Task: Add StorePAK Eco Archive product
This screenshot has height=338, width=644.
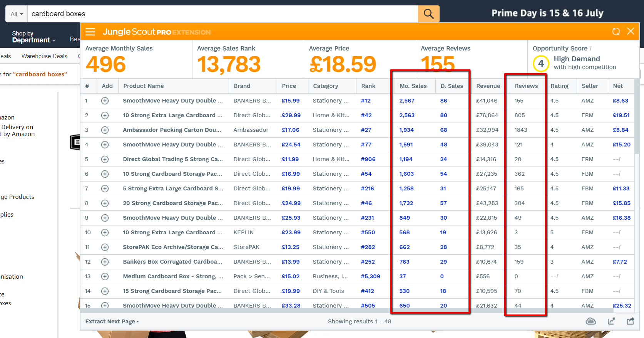Action: click(x=105, y=247)
